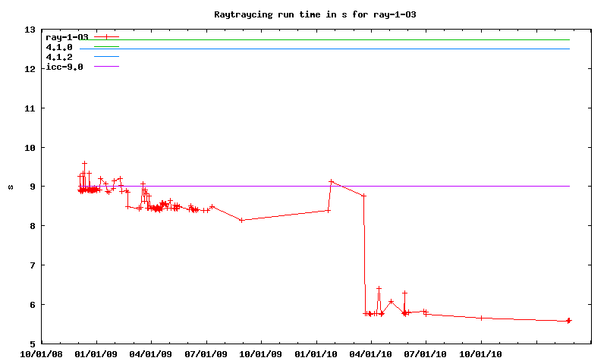The image size is (607, 364).
Task: Click the 04/01/10 x-axis date label
Action: (x=371, y=353)
